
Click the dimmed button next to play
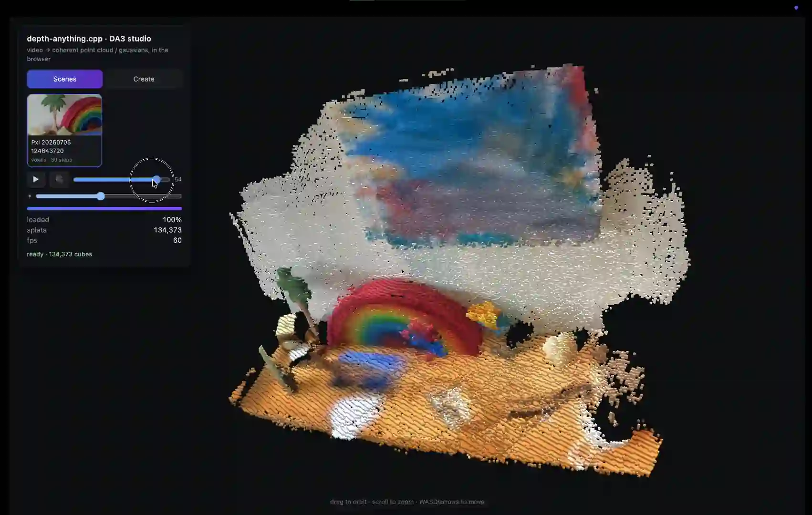click(59, 179)
